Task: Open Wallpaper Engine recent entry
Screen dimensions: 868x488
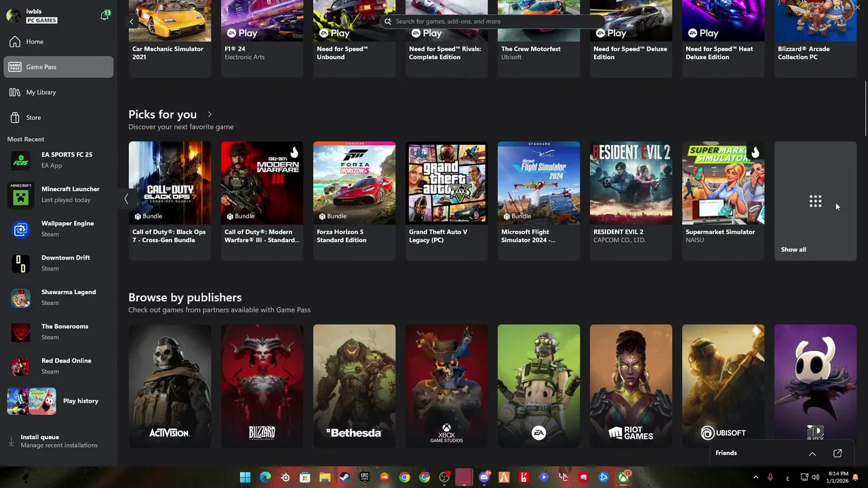Action: point(58,229)
